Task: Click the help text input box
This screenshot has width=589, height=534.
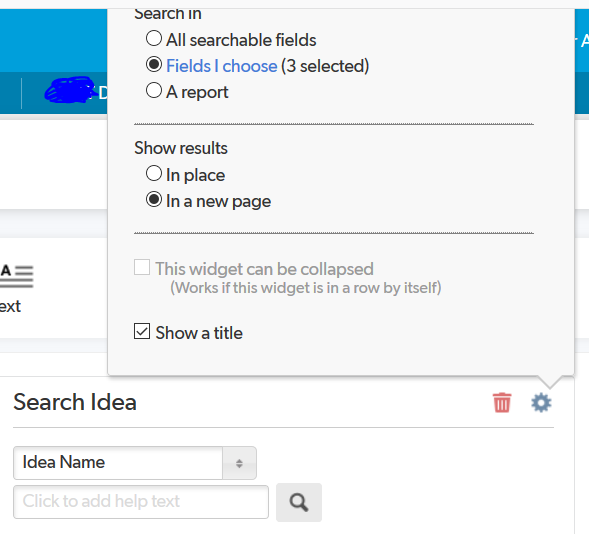Action: 141,502
